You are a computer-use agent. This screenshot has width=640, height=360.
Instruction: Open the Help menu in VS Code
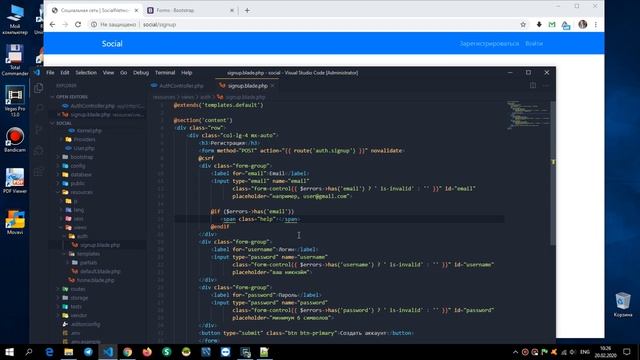(x=187, y=73)
